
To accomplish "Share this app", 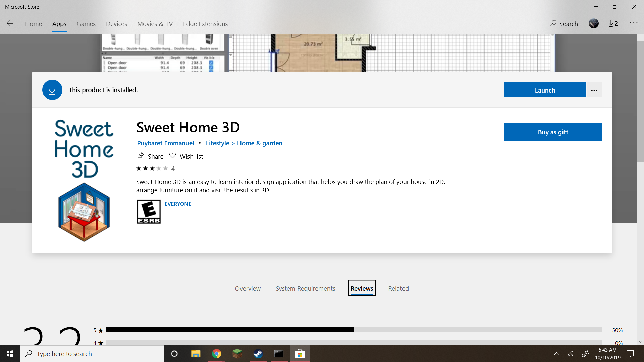I will tap(150, 156).
